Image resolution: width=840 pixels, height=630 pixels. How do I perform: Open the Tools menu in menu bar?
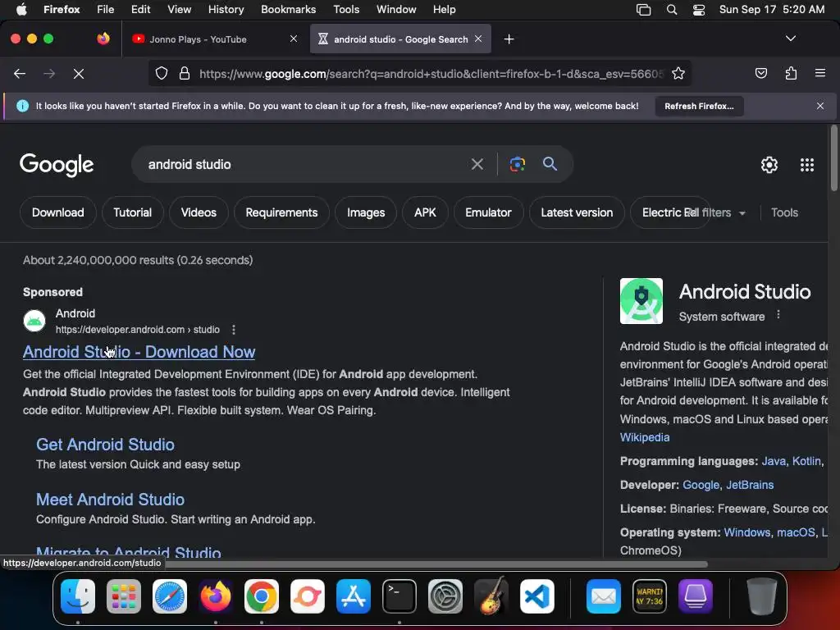click(x=346, y=10)
